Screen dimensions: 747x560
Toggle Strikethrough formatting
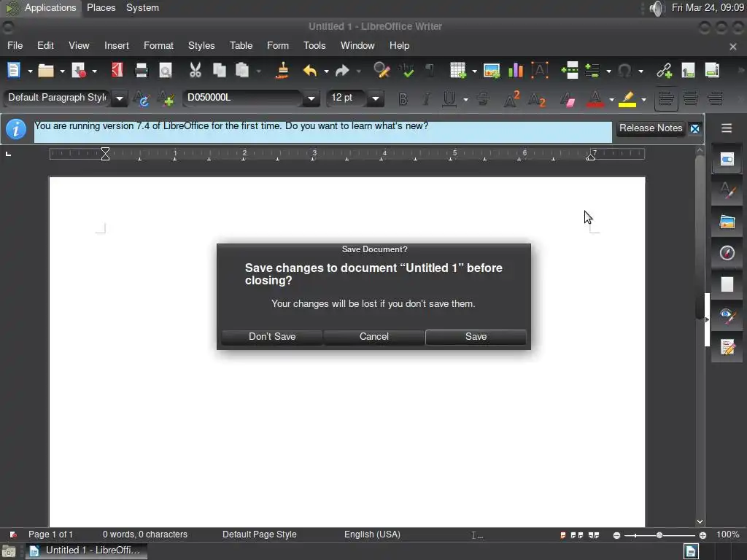483,99
